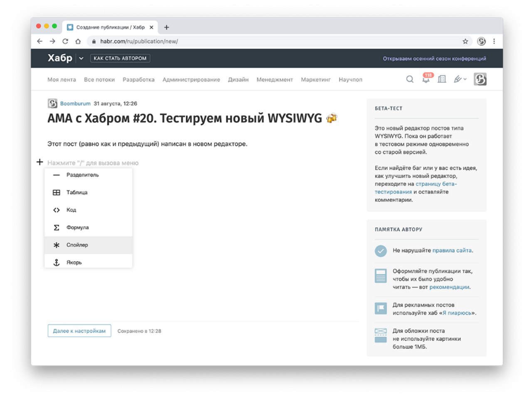Choose Спойлер menu entry text
The width and height of the screenshot is (532, 394).
tap(77, 245)
